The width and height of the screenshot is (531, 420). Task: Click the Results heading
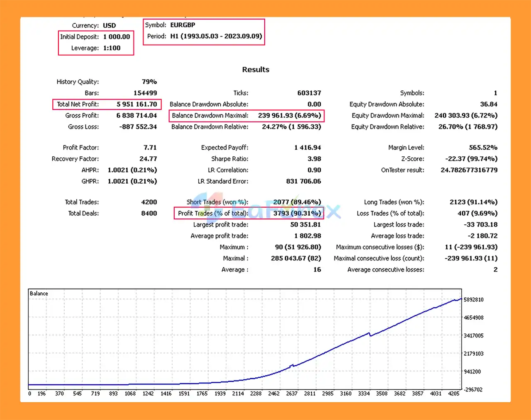[256, 70]
